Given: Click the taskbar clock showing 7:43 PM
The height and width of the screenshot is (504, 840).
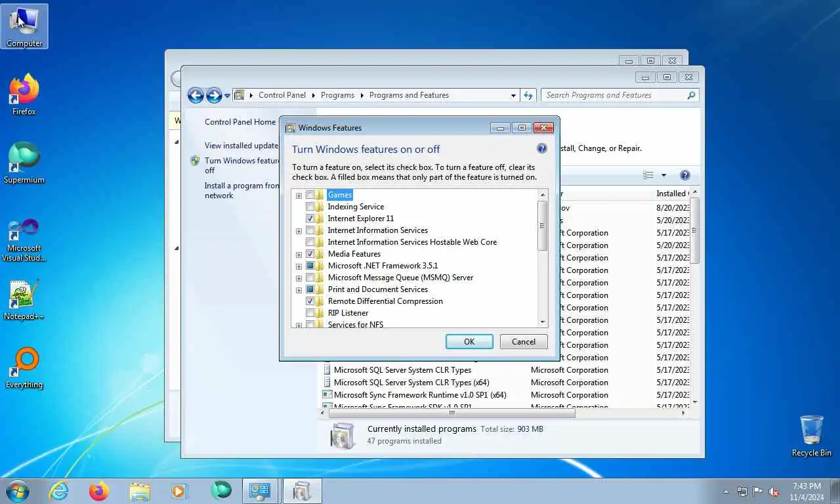Looking at the screenshot, I should click(807, 491).
